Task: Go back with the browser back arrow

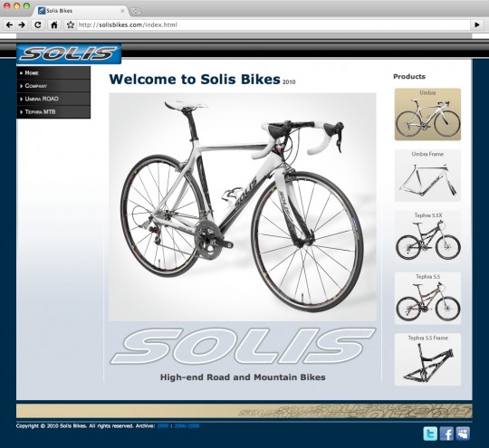Action: [x=9, y=24]
